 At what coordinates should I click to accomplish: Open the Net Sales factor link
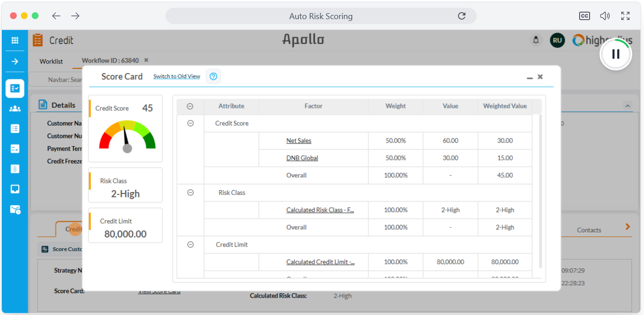click(x=299, y=141)
